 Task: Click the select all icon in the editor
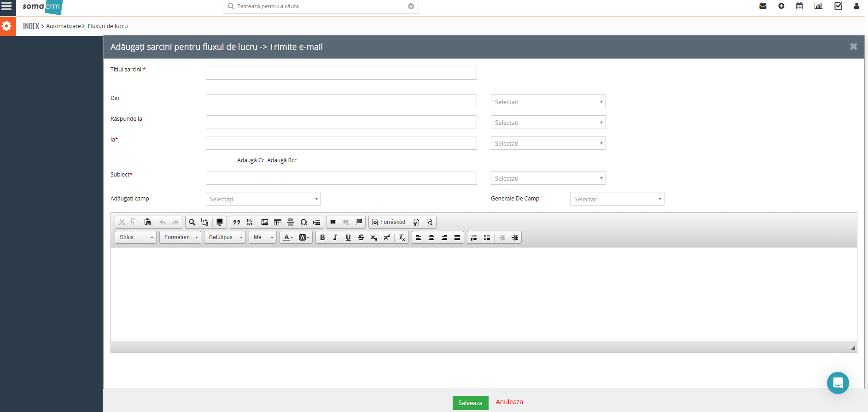click(220, 222)
